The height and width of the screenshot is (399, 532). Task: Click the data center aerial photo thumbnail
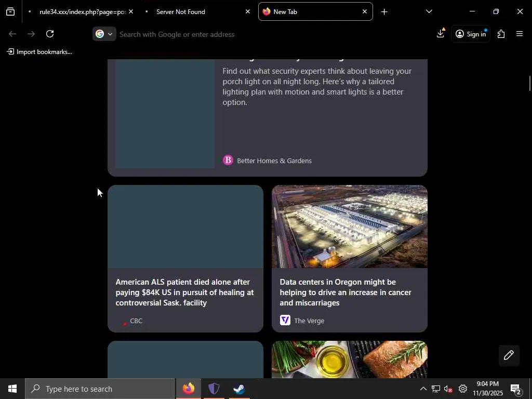(350, 227)
